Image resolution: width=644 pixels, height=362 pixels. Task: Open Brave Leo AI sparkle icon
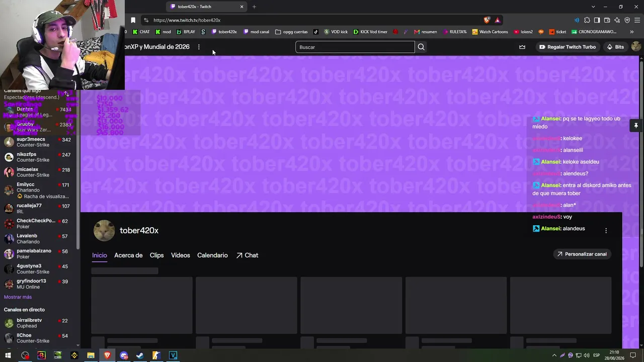(x=617, y=20)
